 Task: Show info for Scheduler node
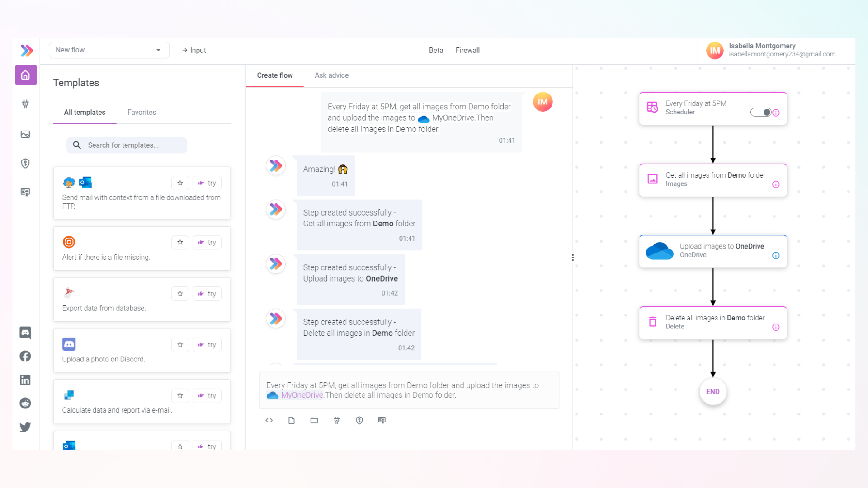(776, 113)
